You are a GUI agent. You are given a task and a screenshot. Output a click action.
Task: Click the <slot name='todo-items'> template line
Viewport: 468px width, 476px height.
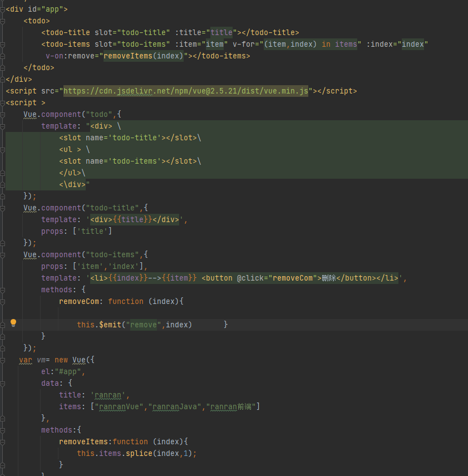coord(130,161)
